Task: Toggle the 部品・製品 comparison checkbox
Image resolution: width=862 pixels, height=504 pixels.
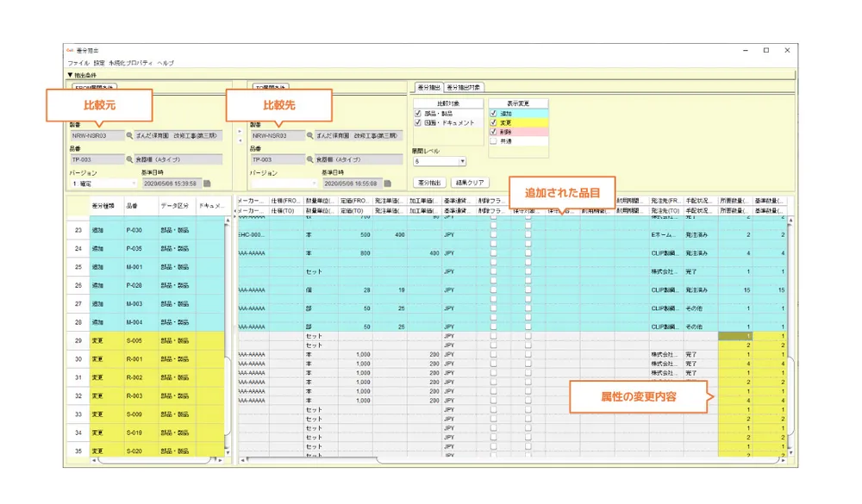Action: tap(418, 113)
